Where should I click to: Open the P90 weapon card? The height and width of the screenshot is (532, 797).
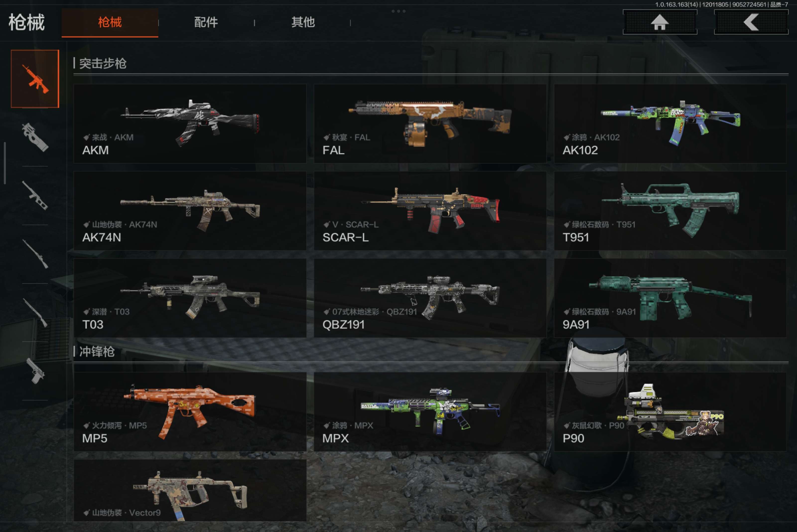tap(670, 411)
